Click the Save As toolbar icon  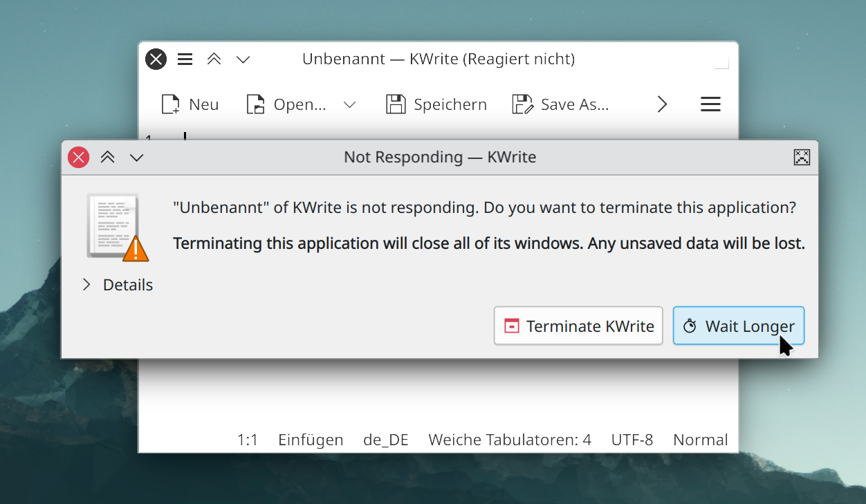(x=523, y=104)
